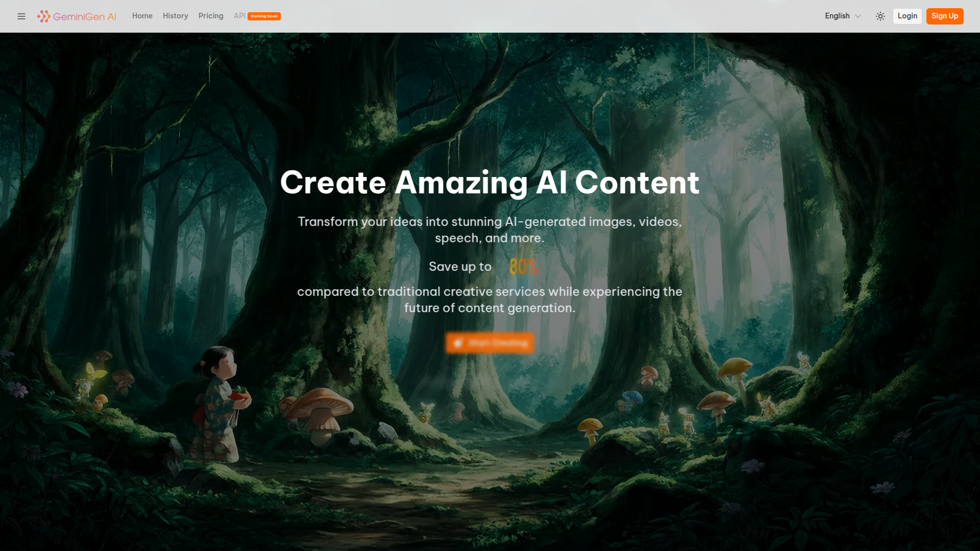Click the Login button
The height and width of the screenshot is (551, 980).
click(907, 16)
